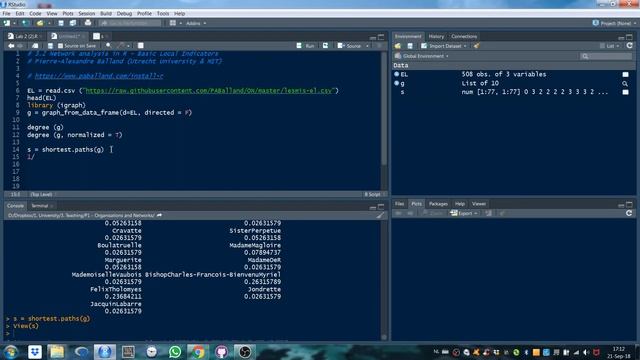Click the Environment search field
The height and width of the screenshot is (360, 640).
click(x=606, y=56)
